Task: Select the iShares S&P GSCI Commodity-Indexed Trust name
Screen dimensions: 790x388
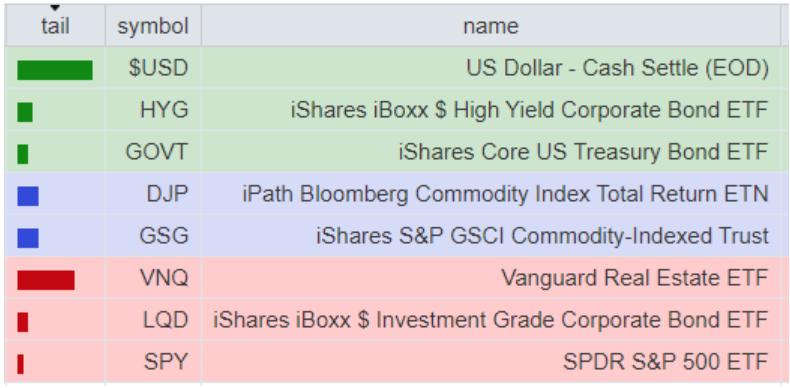Action: [542, 236]
